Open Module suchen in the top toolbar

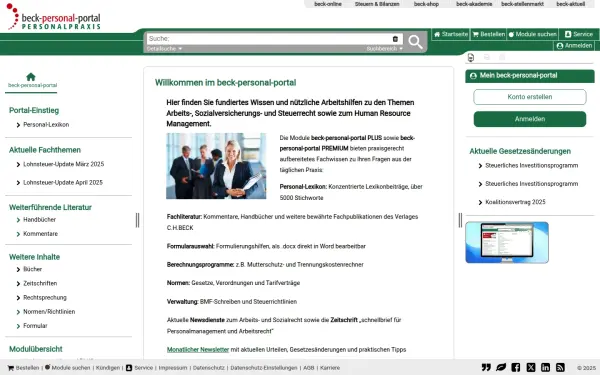(x=532, y=34)
